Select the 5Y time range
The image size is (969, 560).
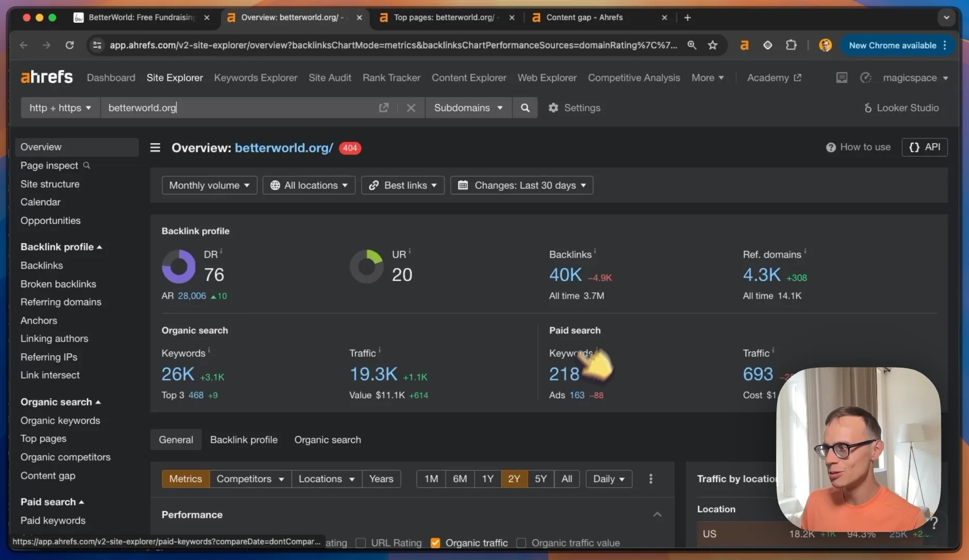tap(541, 479)
